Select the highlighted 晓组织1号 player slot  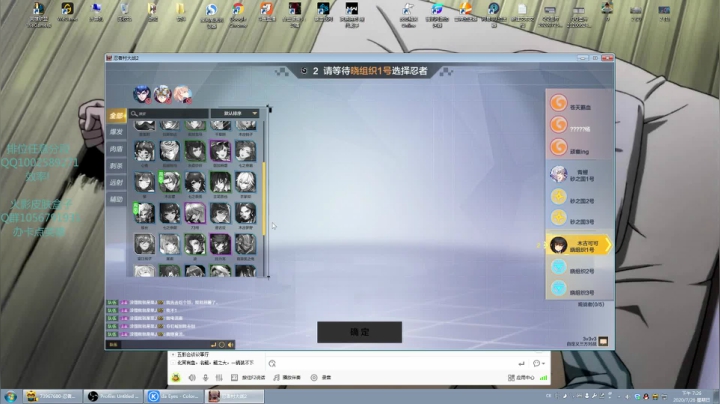579,246
